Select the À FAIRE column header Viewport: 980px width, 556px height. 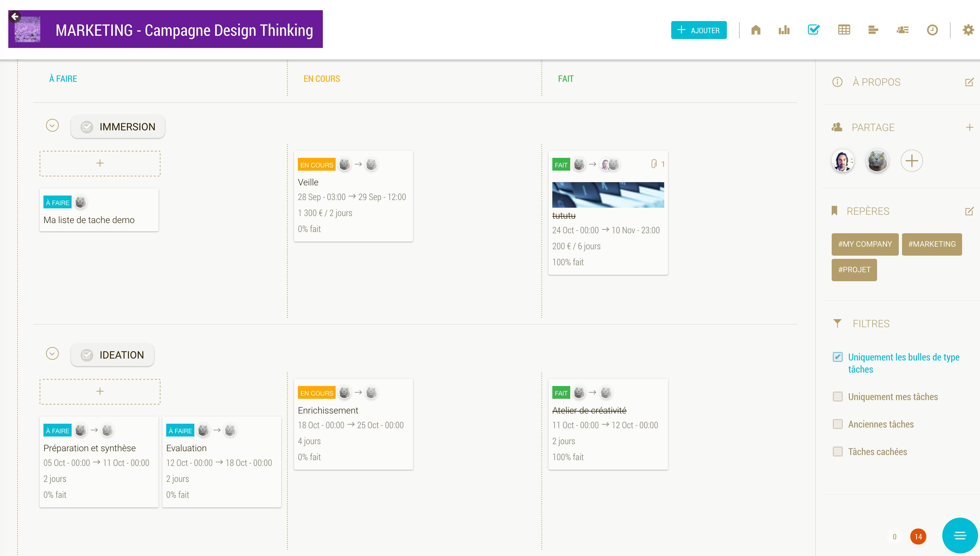point(63,79)
